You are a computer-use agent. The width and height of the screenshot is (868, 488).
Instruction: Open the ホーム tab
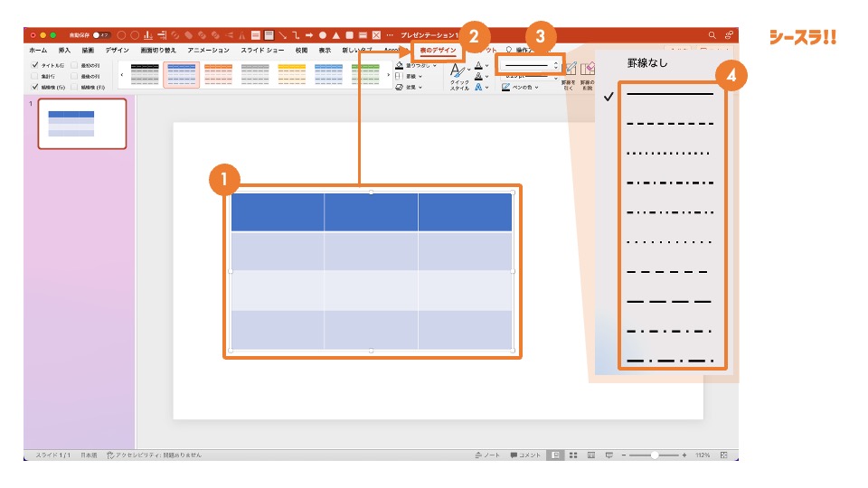pos(38,50)
